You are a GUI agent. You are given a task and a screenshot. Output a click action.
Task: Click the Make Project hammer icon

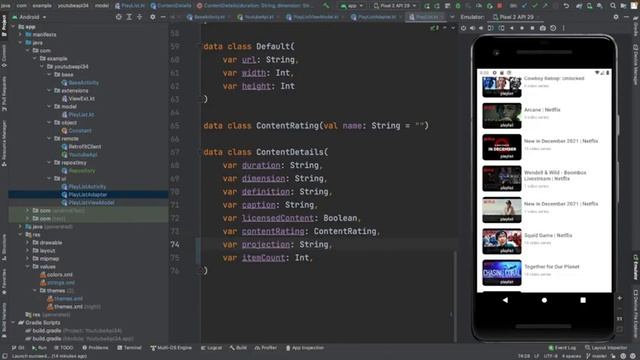[x=326, y=6]
